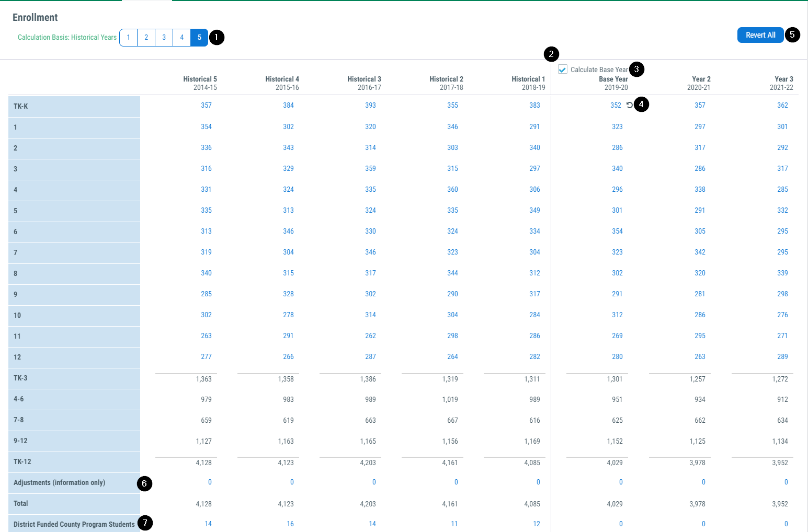
Task: Toggle the Calculate Base Year checkbox
Action: point(563,70)
